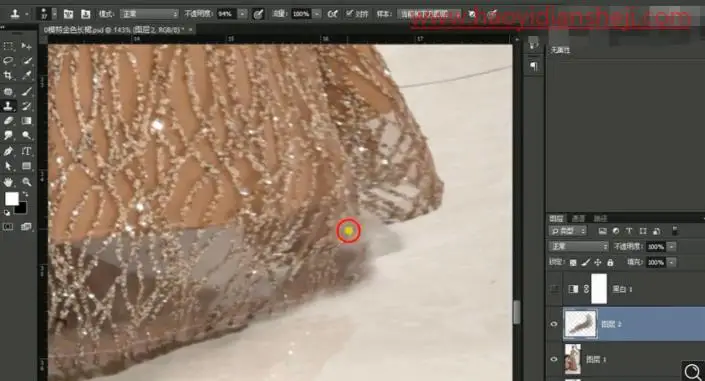Screen dimensions: 705x381
Task: Select the Rectangle shape tool
Action: (27, 166)
